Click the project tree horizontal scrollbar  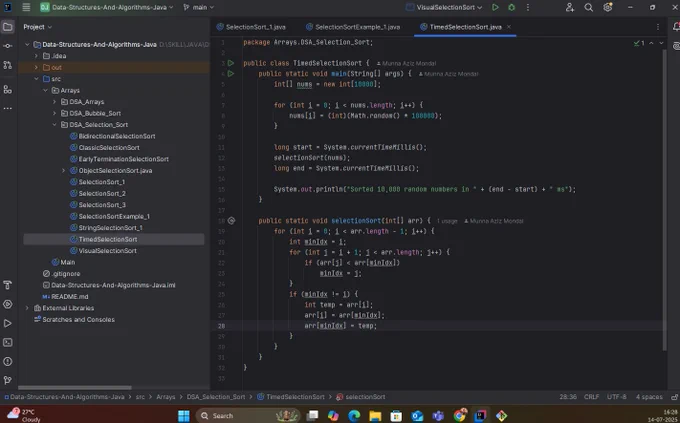tap(75, 388)
